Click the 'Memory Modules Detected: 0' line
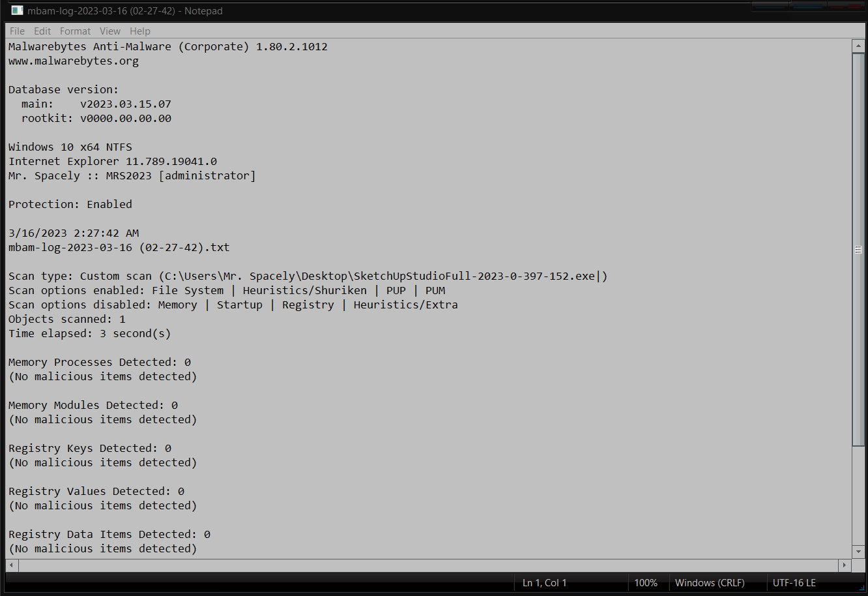The image size is (868, 596). click(93, 406)
